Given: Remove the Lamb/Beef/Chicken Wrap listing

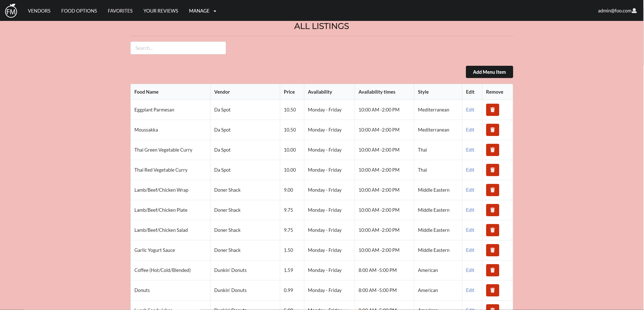Looking at the screenshot, I should [492, 190].
